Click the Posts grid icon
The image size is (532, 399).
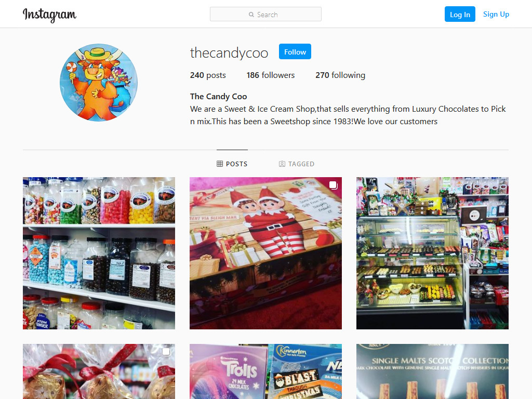(220, 164)
